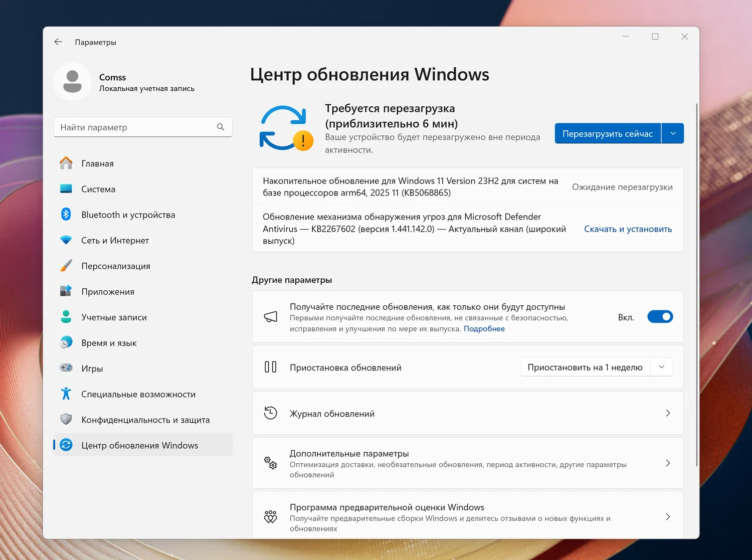
Task: Click the back arrow next to Параметры
Action: coord(58,42)
